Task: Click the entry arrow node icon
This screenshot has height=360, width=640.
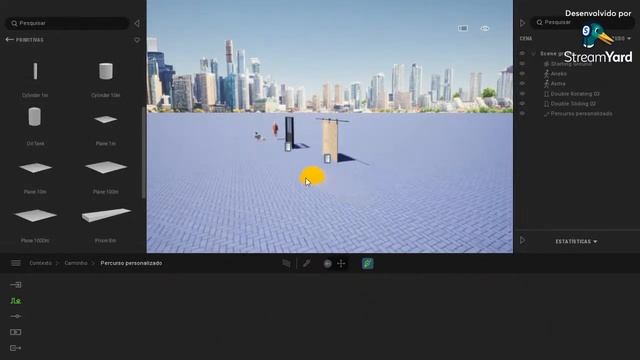Action: pyautogui.click(x=16, y=285)
